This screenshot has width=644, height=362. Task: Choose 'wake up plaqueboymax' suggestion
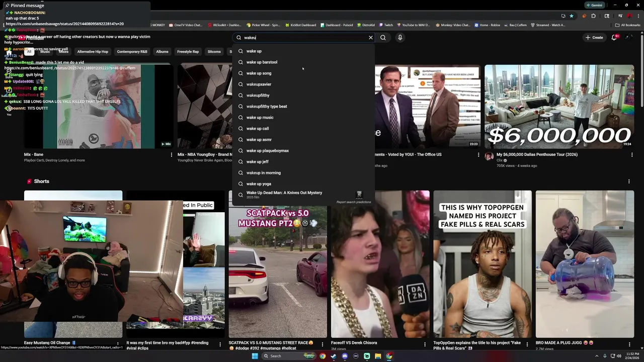303,150
